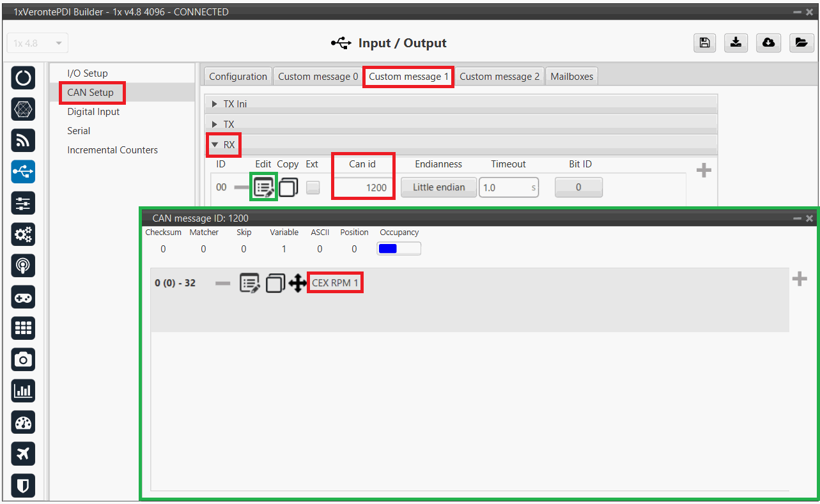Viewport: 820px width, 504px height.
Task: Copy RX message 00 with copy icon
Action: tap(288, 188)
